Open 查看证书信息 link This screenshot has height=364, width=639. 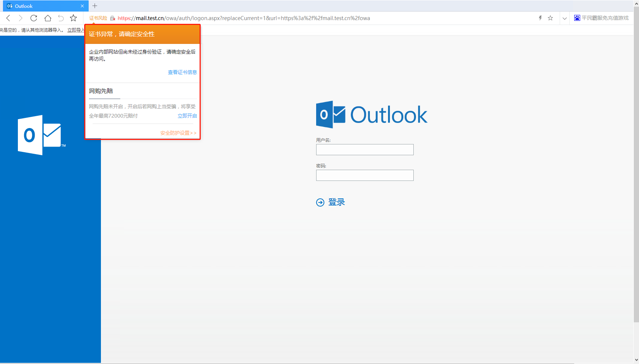pos(182,72)
